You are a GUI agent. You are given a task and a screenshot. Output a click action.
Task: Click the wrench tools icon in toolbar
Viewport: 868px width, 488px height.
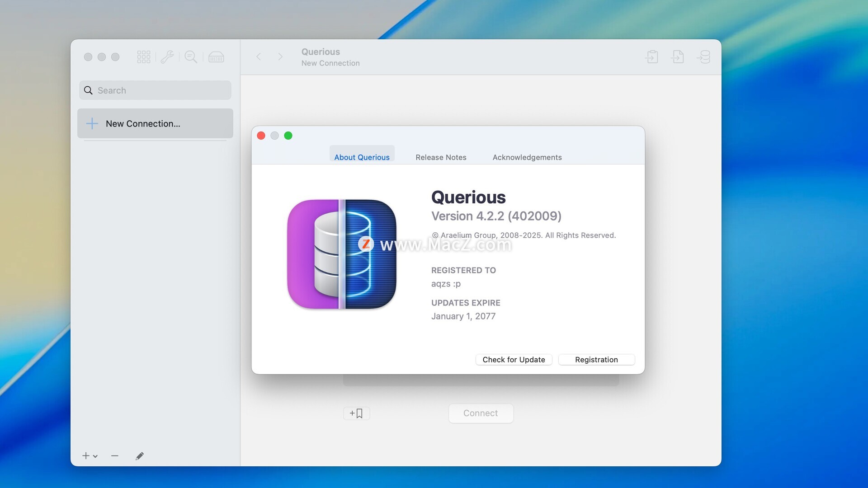[x=167, y=57]
